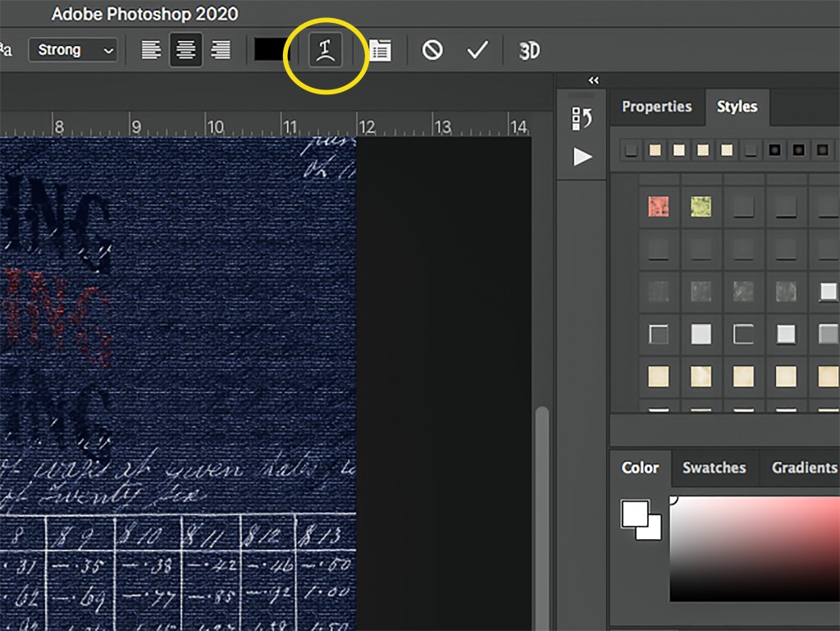Open the Character and Paragraph panels toggle

[379, 51]
